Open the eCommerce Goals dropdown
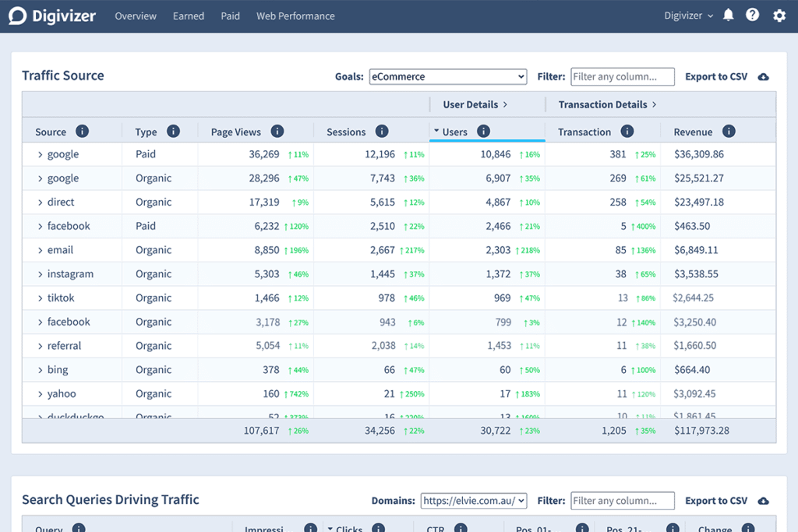This screenshot has width=798, height=532. (x=448, y=76)
